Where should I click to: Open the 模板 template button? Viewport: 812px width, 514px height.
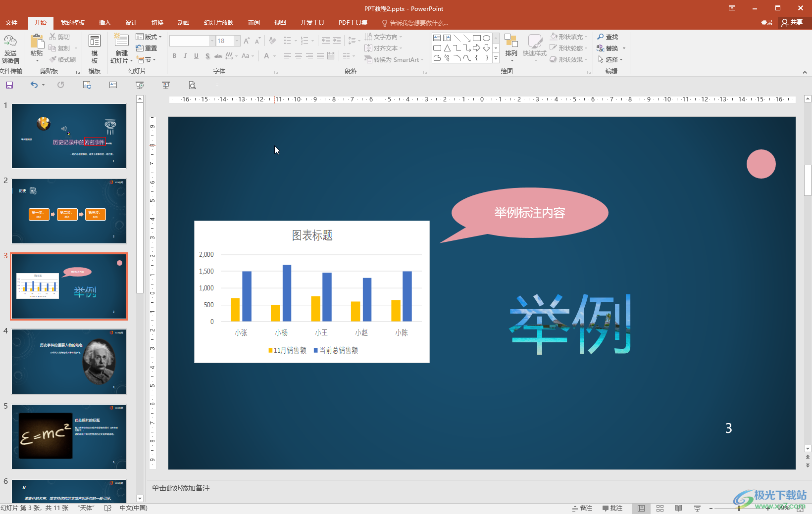(x=94, y=48)
